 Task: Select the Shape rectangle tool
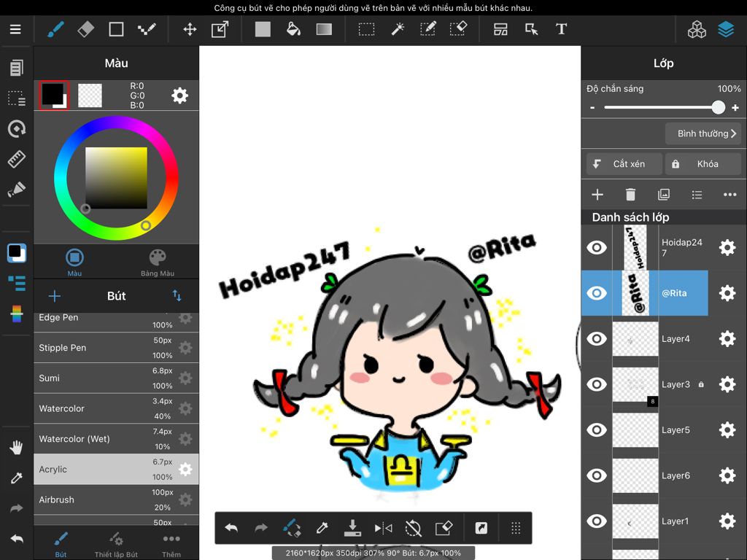pos(116,29)
